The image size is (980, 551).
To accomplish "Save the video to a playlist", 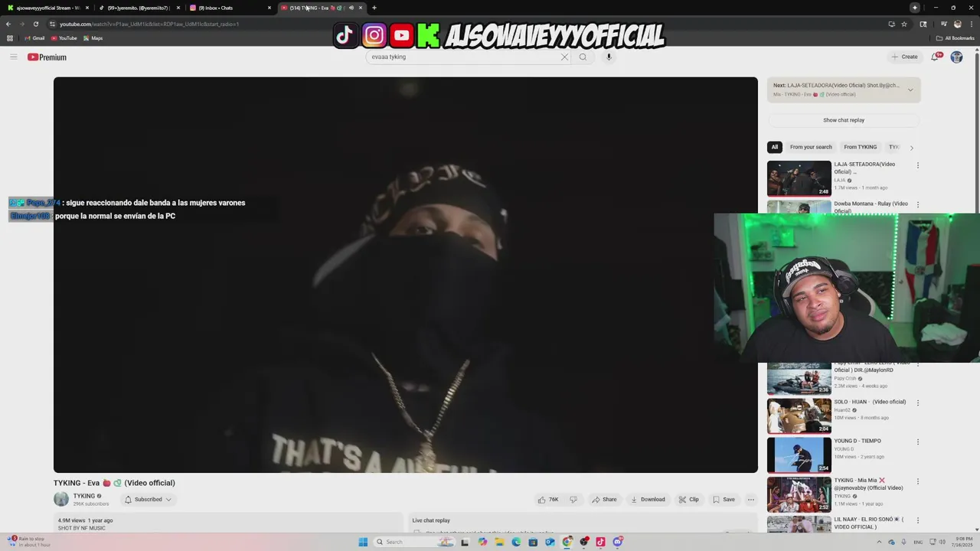I will tap(724, 500).
